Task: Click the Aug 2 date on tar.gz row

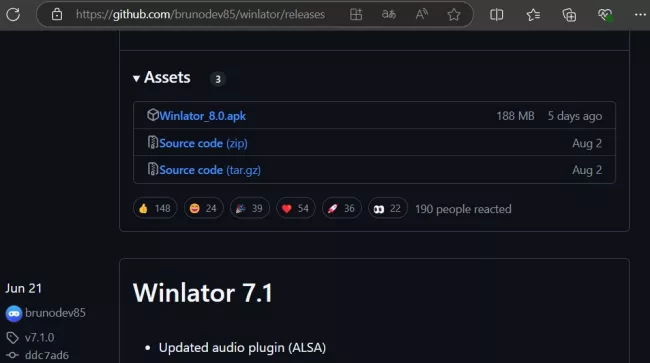Action: [x=587, y=170]
